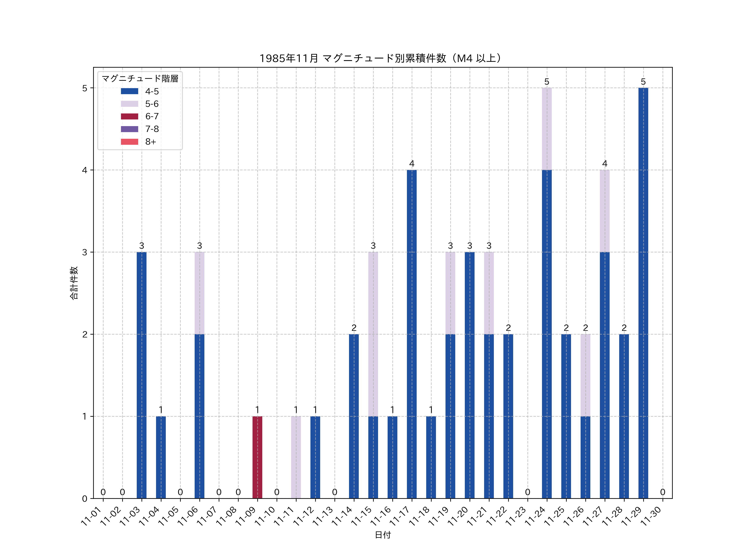Click the 4-5 legend color swatch
Viewport: 747px width, 560px height.
pyautogui.click(x=129, y=91)
